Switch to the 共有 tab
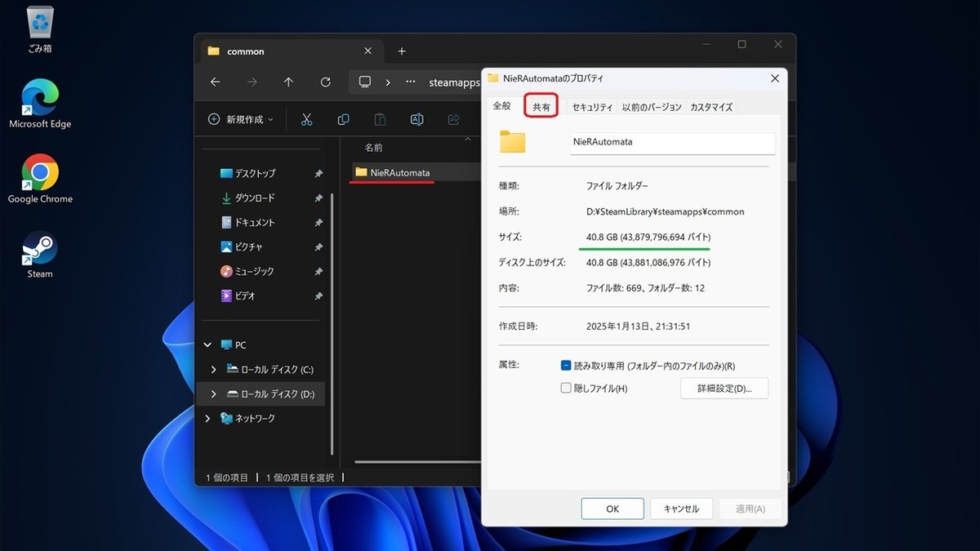Screen dimensions: 980x551 click(541, 107)
